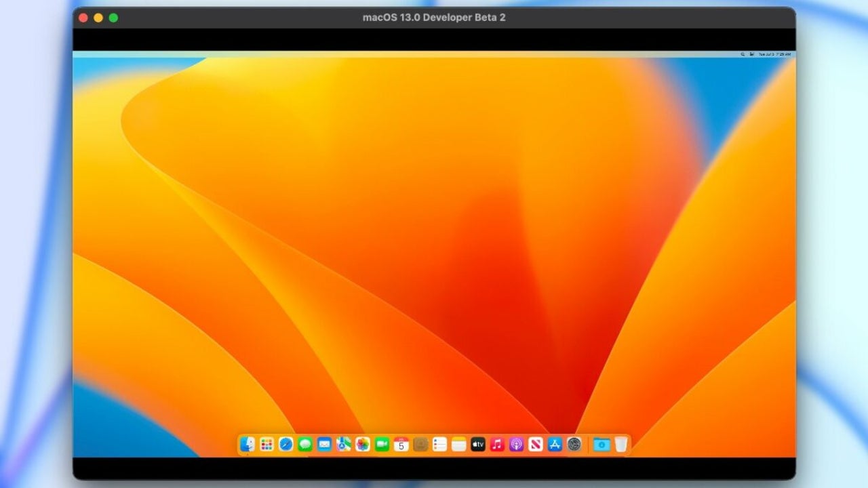Open the Calendar app
The width and height of the screenshot is (868, 488).
click(401, 445)
